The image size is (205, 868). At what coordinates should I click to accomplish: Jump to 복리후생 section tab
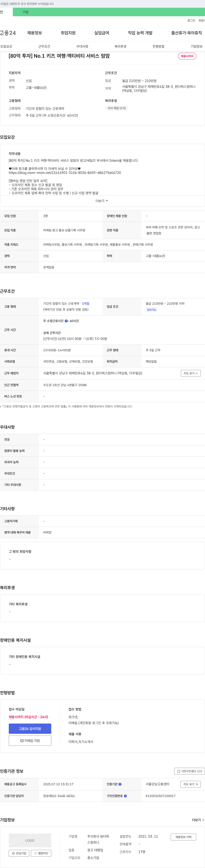pos(120,47)
